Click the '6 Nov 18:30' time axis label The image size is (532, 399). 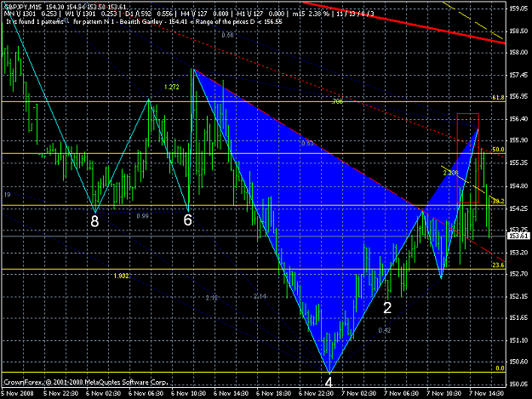pos(273,393)
